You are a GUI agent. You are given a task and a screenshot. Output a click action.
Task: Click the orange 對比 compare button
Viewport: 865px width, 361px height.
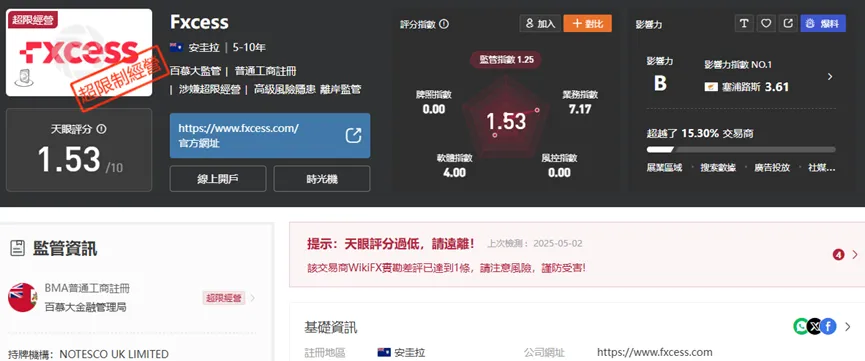(588, 24)
